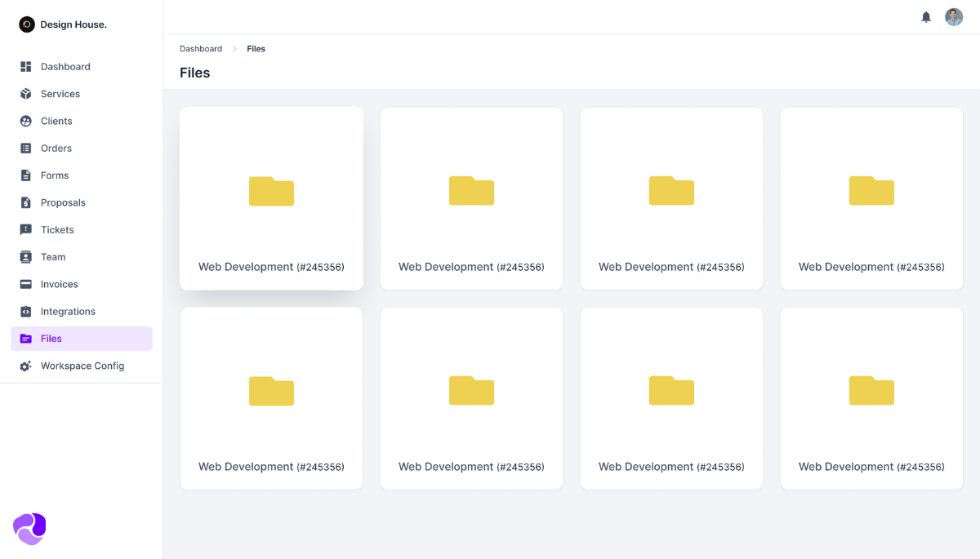Open the Workspace Config gear icon
This screenshot has height=559, width=980.
tap(25, 366)
